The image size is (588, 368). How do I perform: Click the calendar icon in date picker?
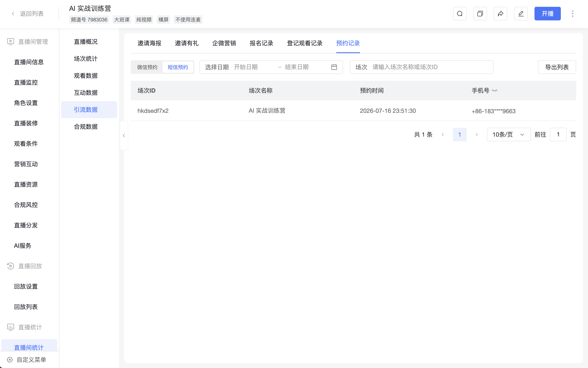point(334,67)
